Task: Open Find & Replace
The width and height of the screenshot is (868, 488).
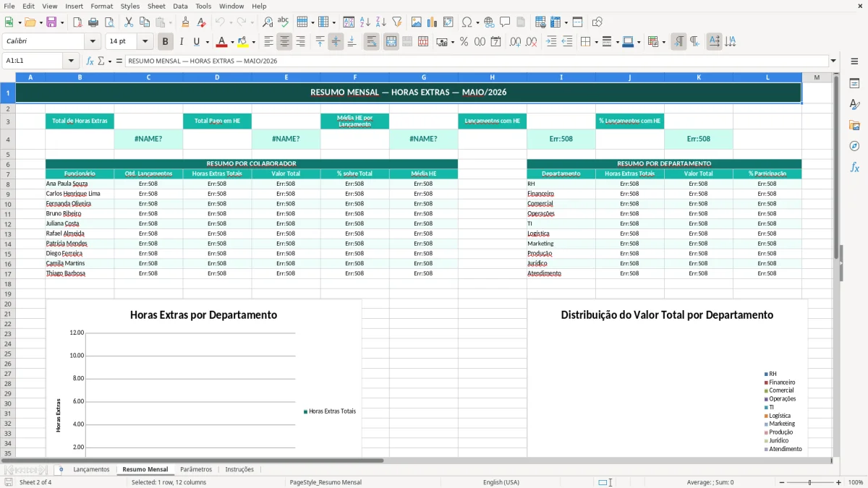Action: point(268,22)
